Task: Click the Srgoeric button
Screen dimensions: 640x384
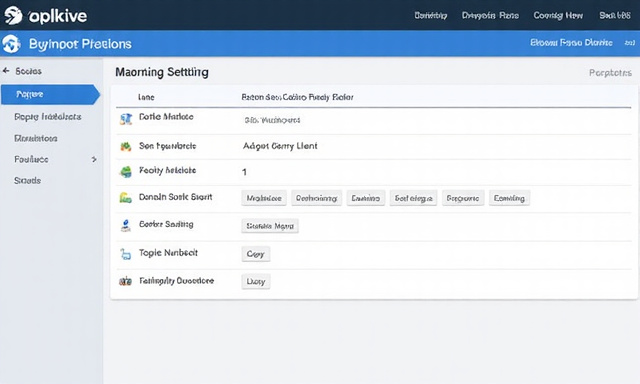Action: point(463,198)
